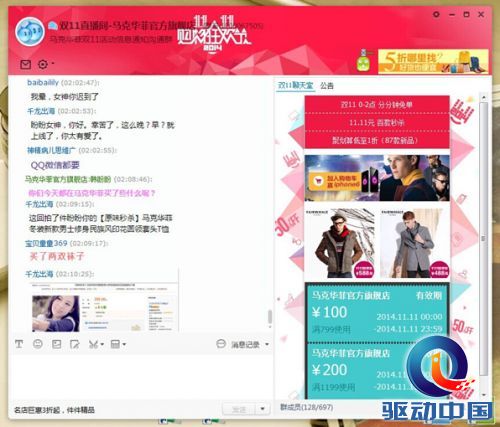The height and width of the screenshot is (427, 500).
Task: Click the 群成员(128/697) member count
Action: [306, 407]
